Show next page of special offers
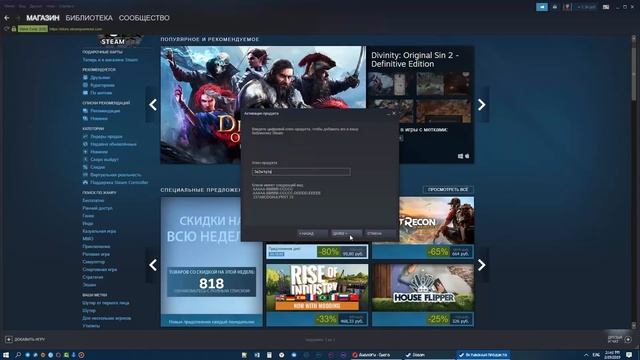 (482, 265)
